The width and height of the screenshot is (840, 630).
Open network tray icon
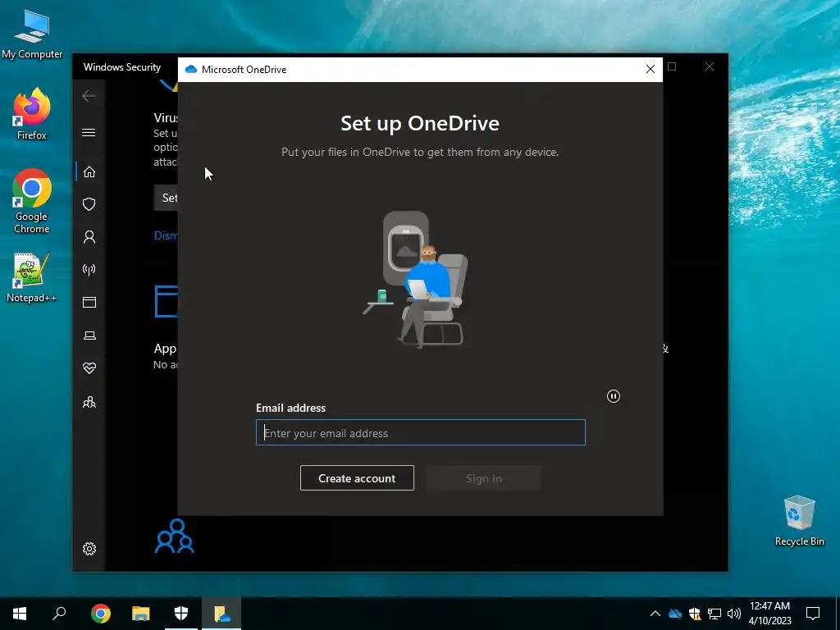[714, 614]
